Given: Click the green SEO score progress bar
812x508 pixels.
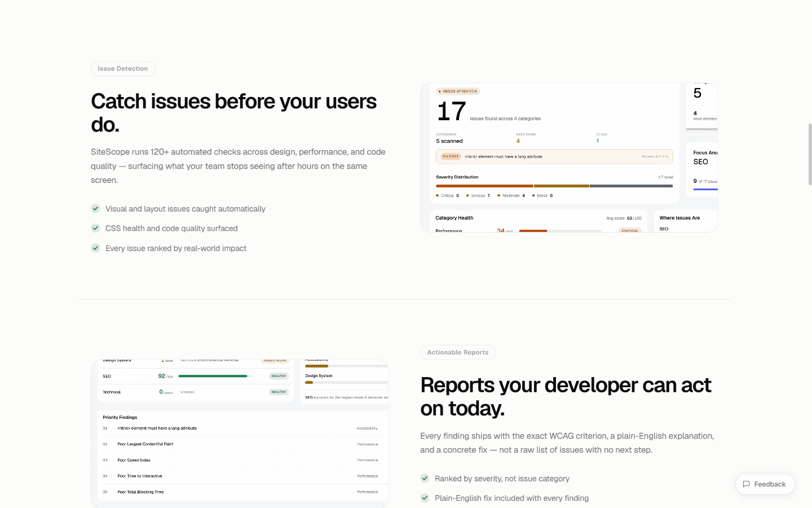Looking at the screenshot, I should click(215, 376).
